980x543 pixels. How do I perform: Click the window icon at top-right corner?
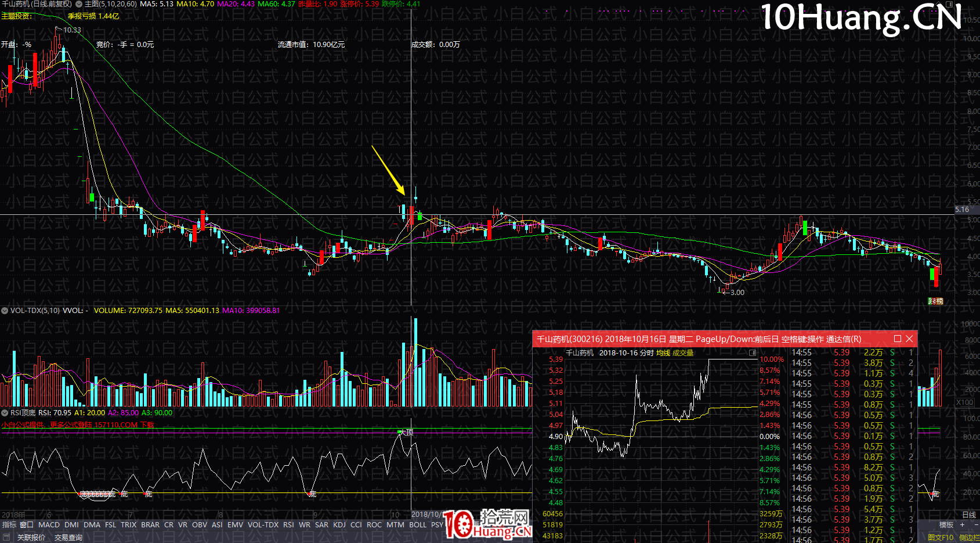[x=949, y=4]
